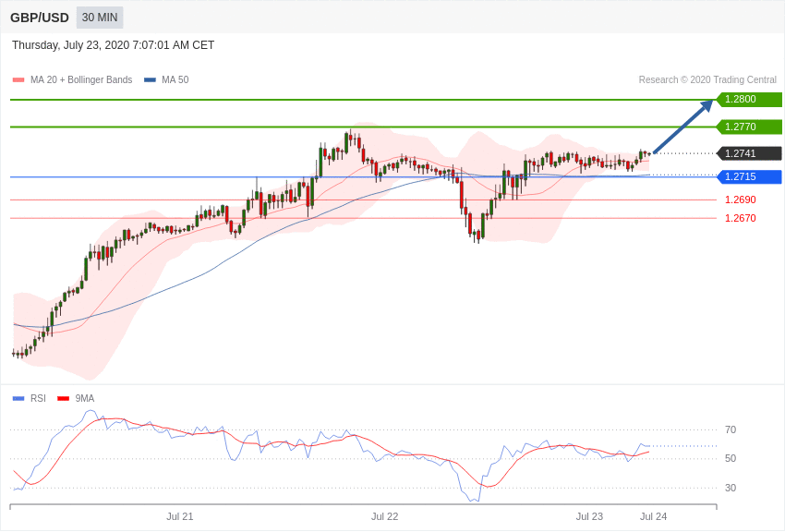Click the 'Jul 23' time axis label
This screenshot has height=532, width=785.
click(x=589, y=516)
